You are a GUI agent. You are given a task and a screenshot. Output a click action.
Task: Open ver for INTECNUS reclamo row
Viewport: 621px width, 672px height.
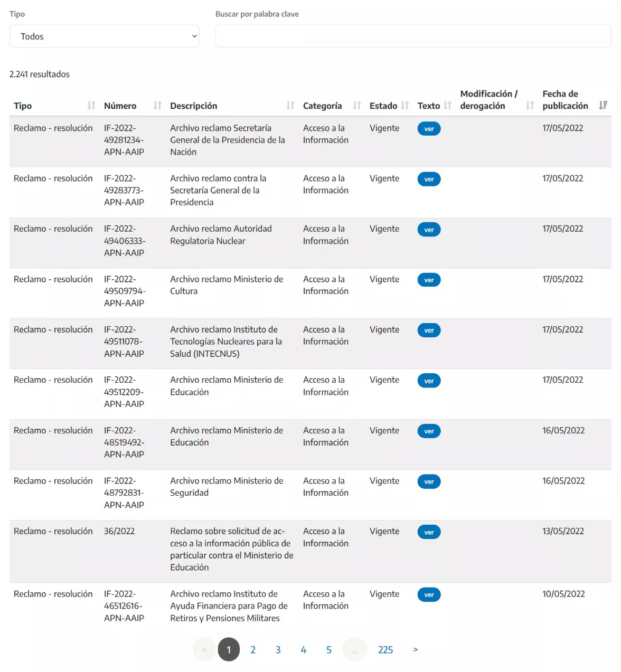429,330
